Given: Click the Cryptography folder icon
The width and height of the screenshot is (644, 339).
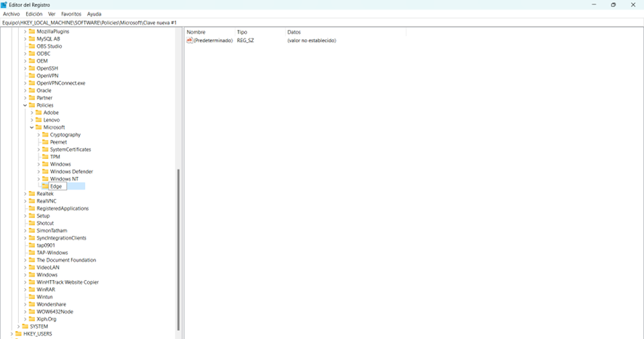Looking at the screenshot, I should (x=45, y=134).
